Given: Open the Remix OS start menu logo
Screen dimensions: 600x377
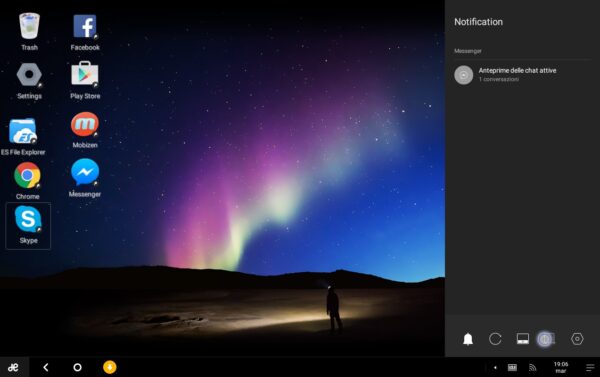Looking at the screenshot, I should [13, 367].
